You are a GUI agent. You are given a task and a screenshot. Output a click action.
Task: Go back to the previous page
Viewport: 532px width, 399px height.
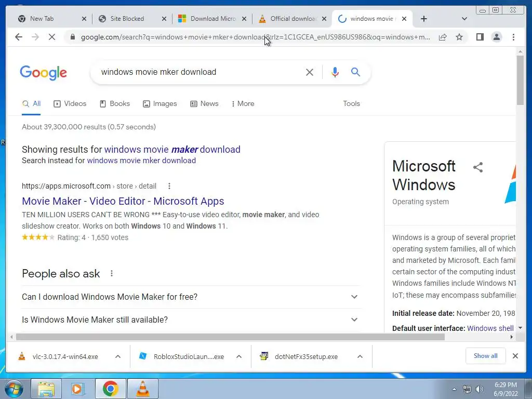pyautogui.click(x=19, y=37)
